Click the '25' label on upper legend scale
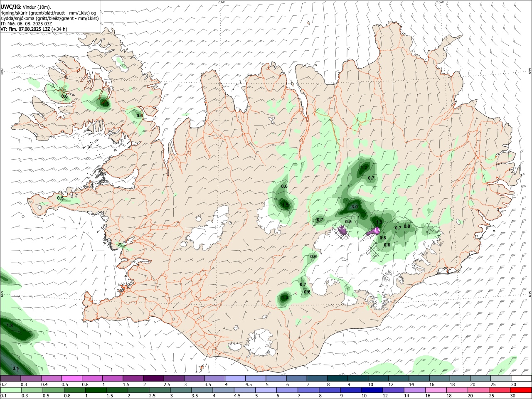 (493, 384)
